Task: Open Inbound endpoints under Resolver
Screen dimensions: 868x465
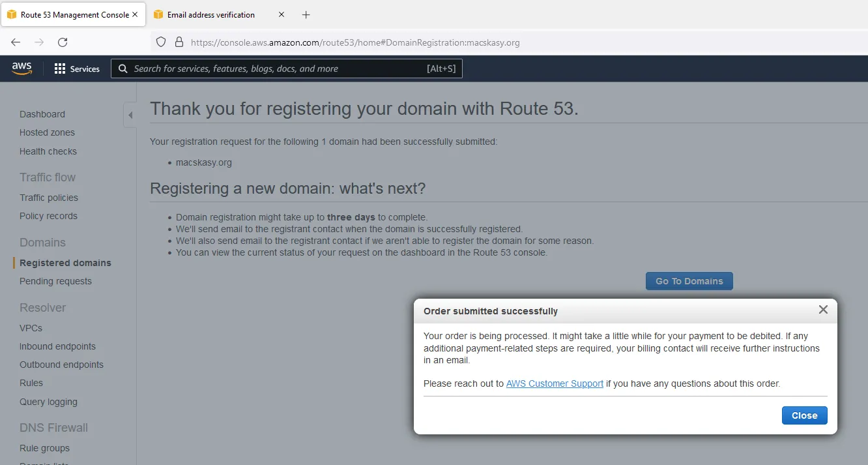Action: click(x=57, y=346)
